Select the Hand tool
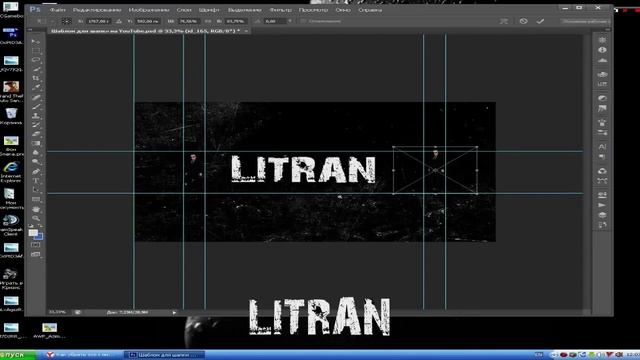640x360 pixels. coord(36,209)
